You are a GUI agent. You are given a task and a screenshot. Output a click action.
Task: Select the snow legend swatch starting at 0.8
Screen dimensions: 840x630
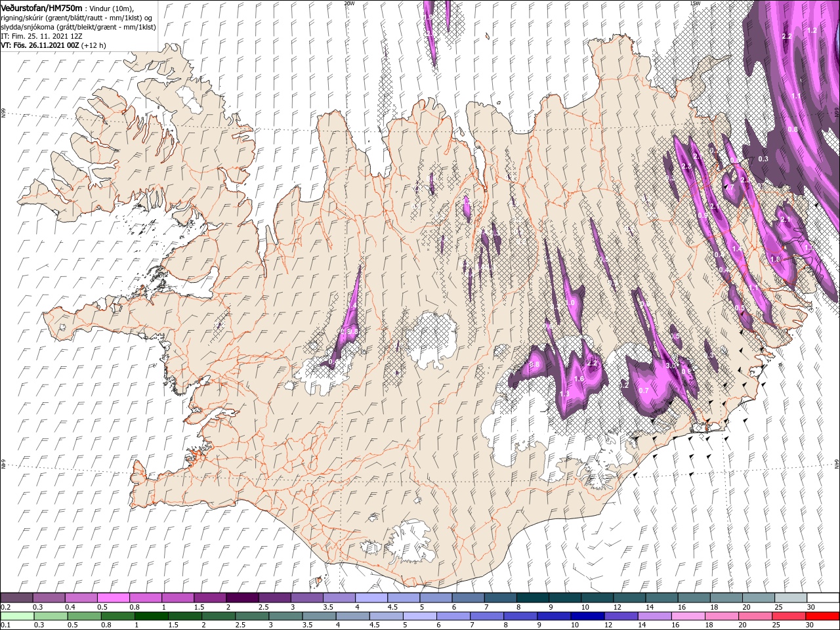click(x=146, y=598)
